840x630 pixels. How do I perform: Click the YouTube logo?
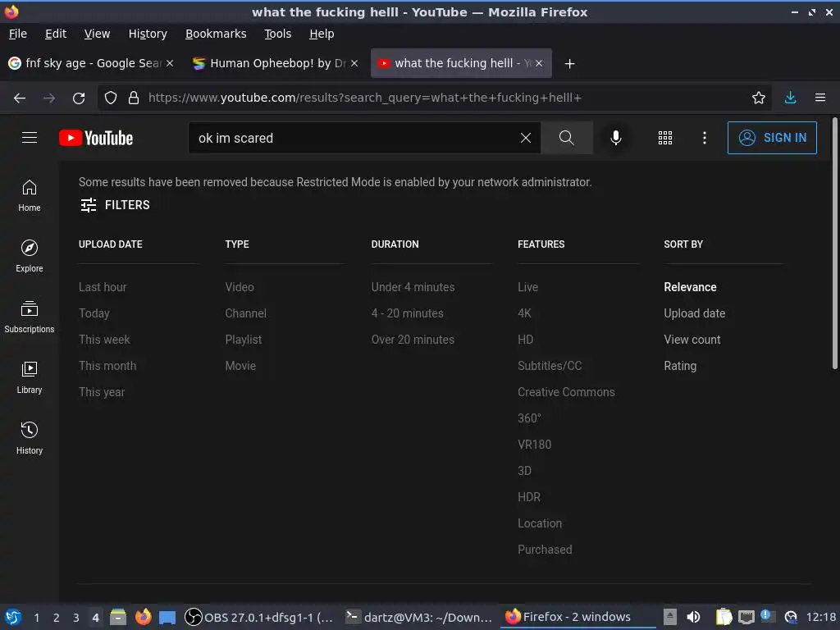pyautogui.click(x=96, y=138)
